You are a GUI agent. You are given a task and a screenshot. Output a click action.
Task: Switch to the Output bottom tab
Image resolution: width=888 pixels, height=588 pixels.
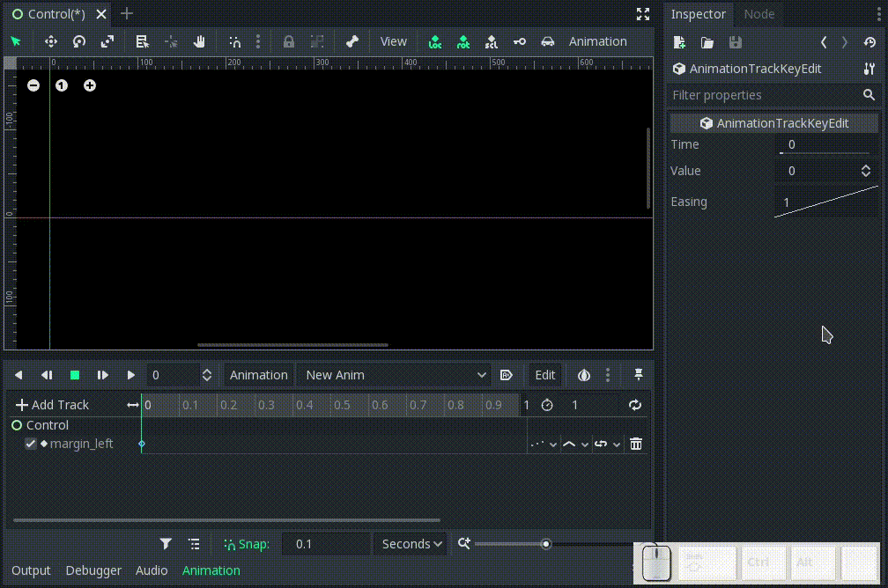pos(31,570)
